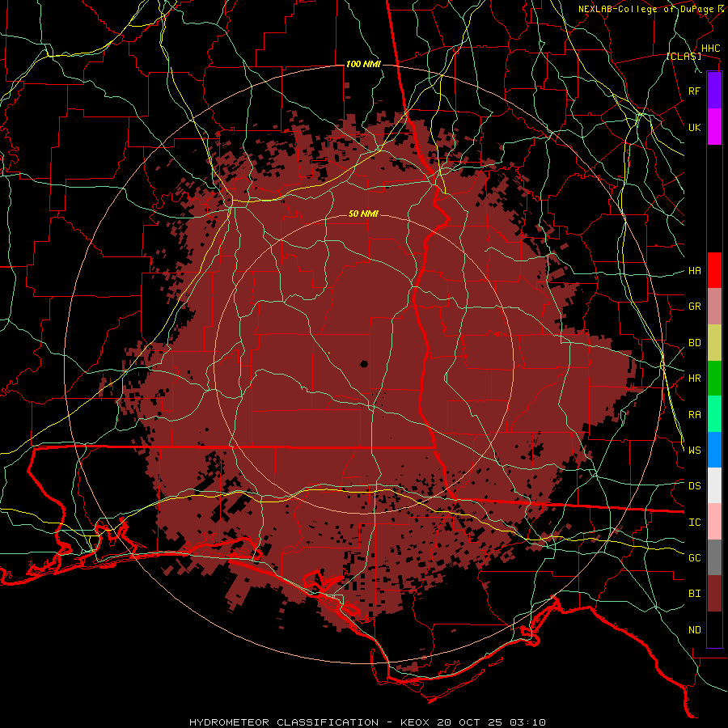Click the 100 NMI range ring label
This screenshot has width=728, height=728.
pos(363,64)
